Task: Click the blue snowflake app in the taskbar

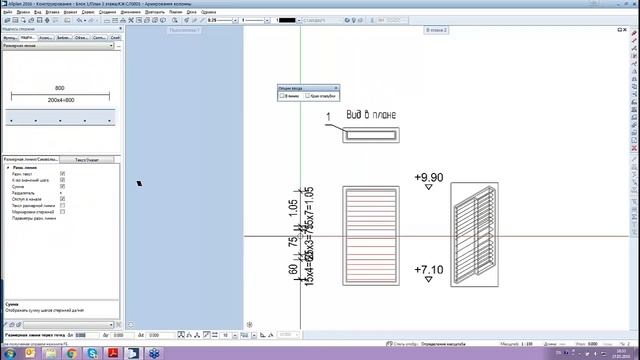Action: tap(154, 353)
